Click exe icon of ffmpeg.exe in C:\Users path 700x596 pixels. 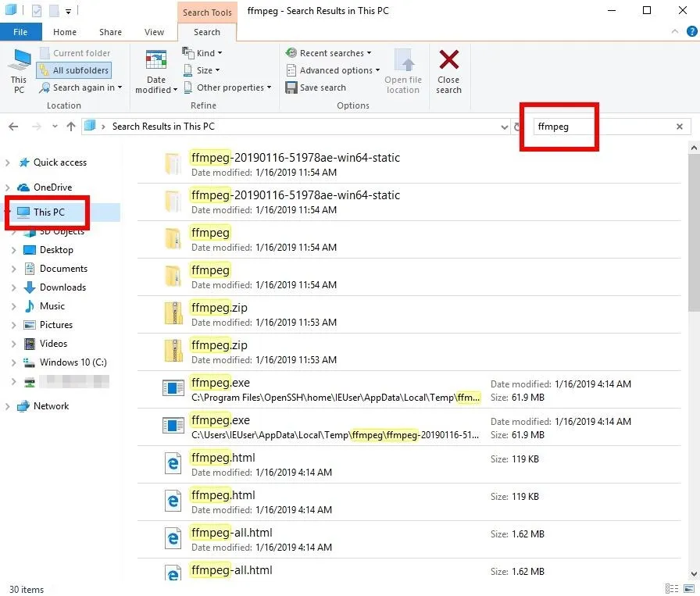tap(173, 426)
